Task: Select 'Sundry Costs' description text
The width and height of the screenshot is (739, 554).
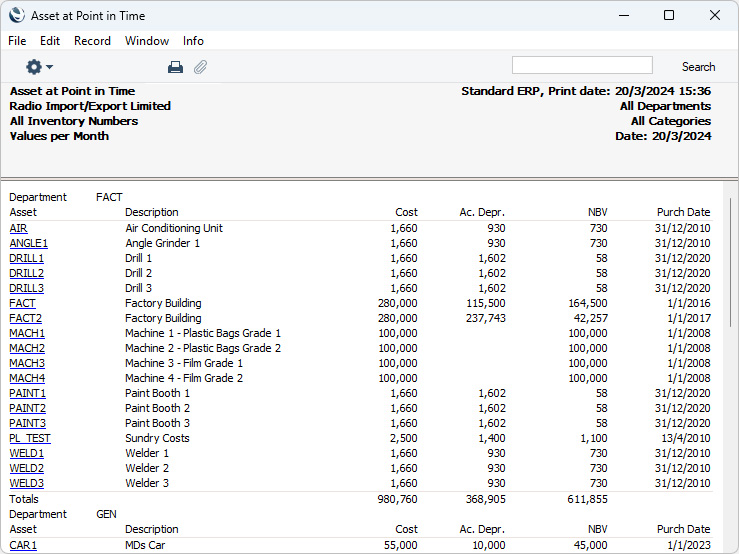Action: tap(157, 438)
